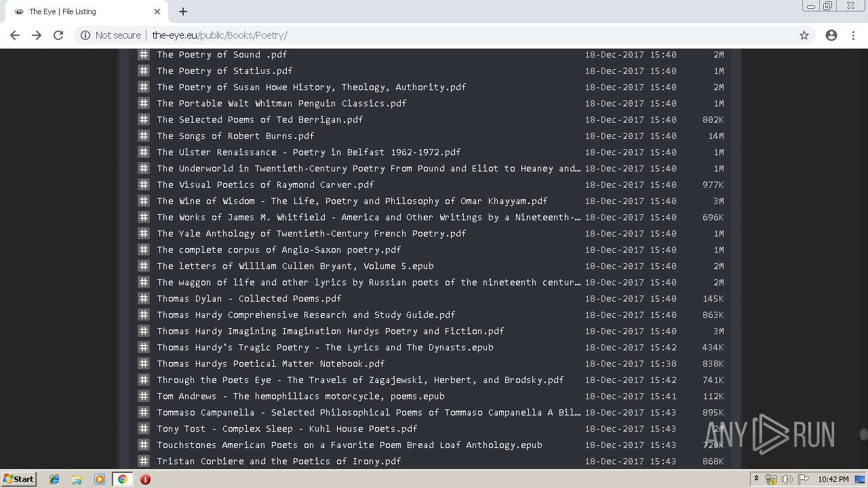868x488 pixels.
Task: Click the browser Forward arrow
Action: (x=37, y=35)
